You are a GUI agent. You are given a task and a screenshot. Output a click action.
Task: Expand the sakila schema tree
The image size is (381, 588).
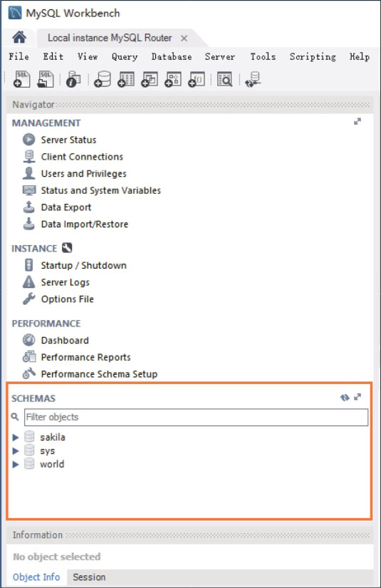(x=16, y=437)
